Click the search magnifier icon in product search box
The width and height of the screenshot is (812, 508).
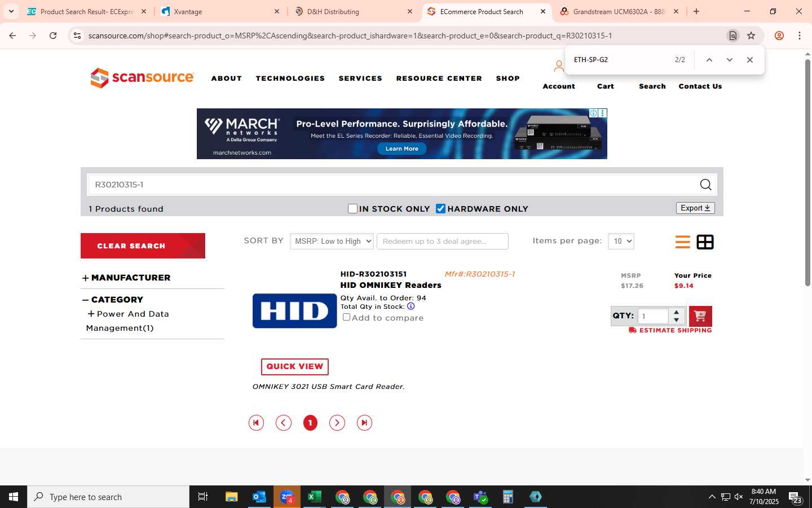(705, 185)
